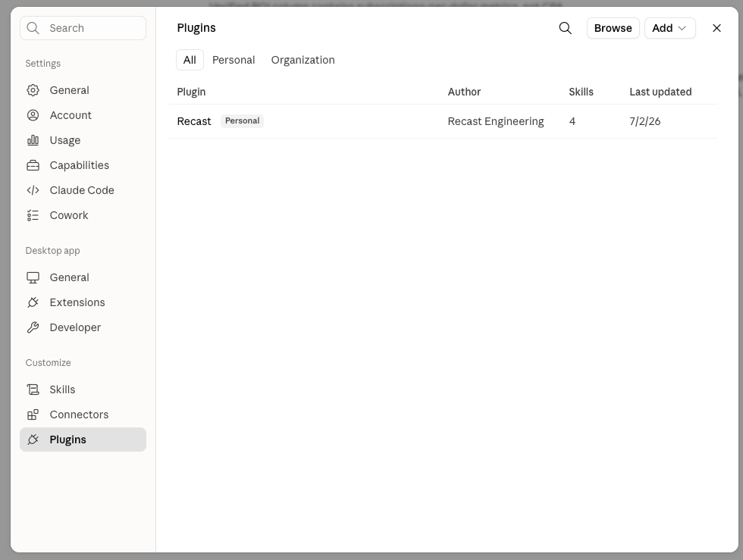Screen dimensions: 743x560
Task: Click the Claude Code brackets icon
Action: point(33,190)
